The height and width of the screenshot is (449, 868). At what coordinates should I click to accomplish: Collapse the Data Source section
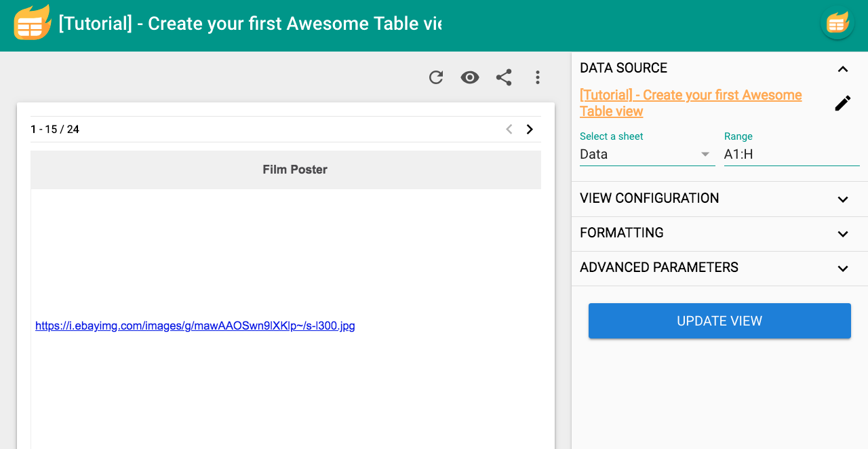point(843,69)
